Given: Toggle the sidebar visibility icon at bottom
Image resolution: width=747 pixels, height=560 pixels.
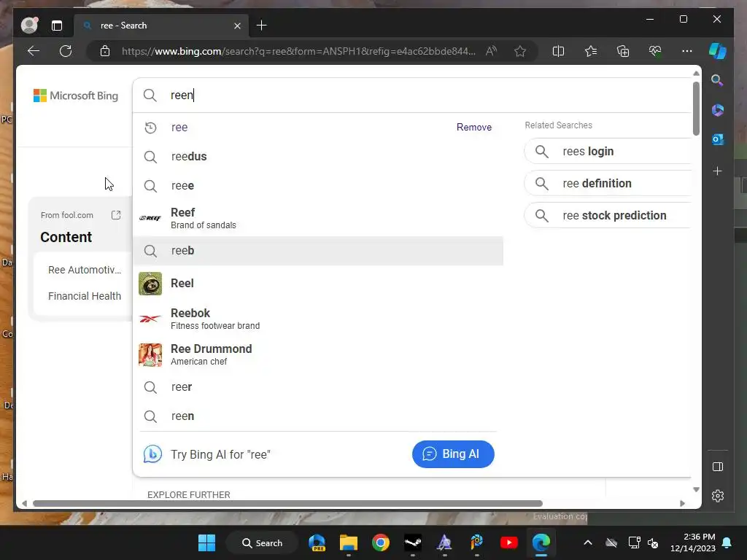Looking at the screenshot, I should pos(718,467).
